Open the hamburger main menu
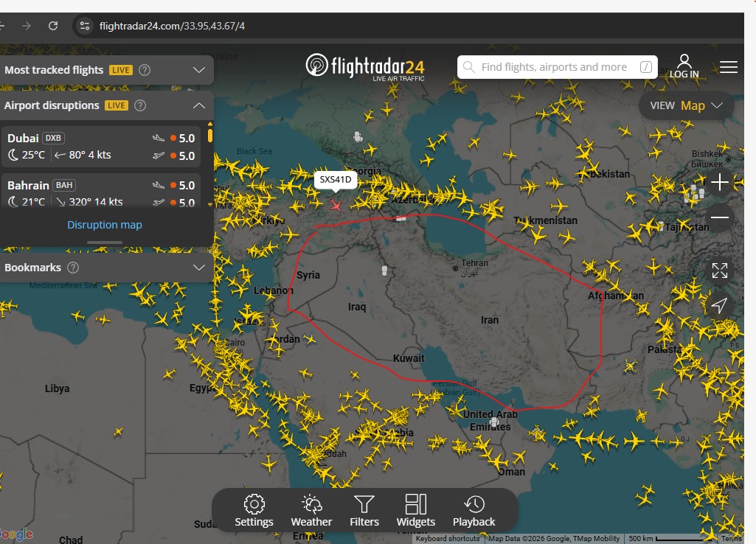The image size is (756, 544). click(x=729, y=67)
